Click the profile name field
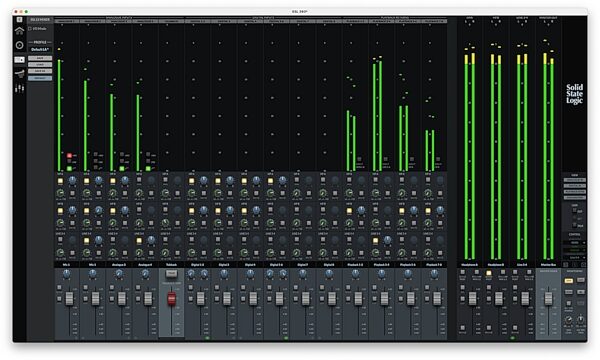 click(x=40, y=50)
